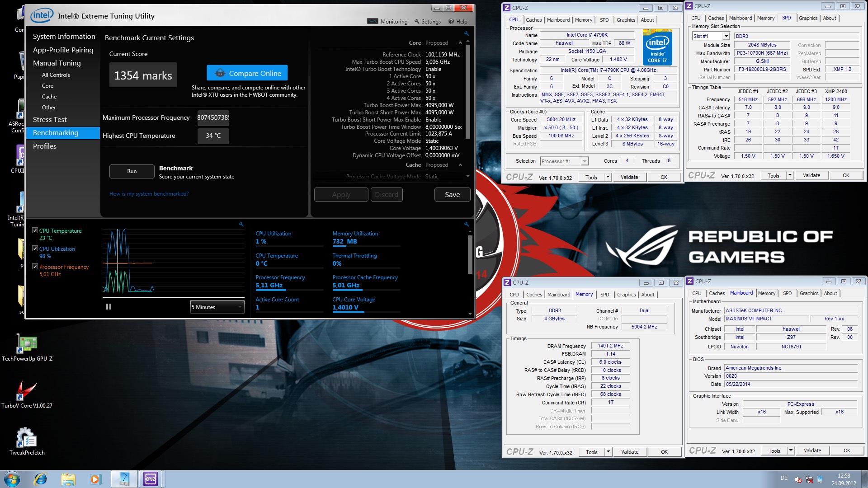
Task: Open the 5 Minutes time range dropdown
Action: click(217, 307)
